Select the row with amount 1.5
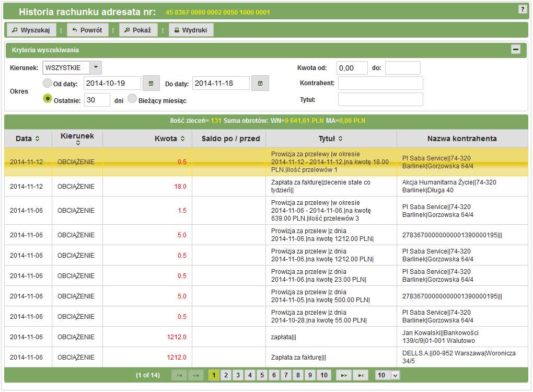The width and height of the screenshot is (533, 392). tap(266, 211)
